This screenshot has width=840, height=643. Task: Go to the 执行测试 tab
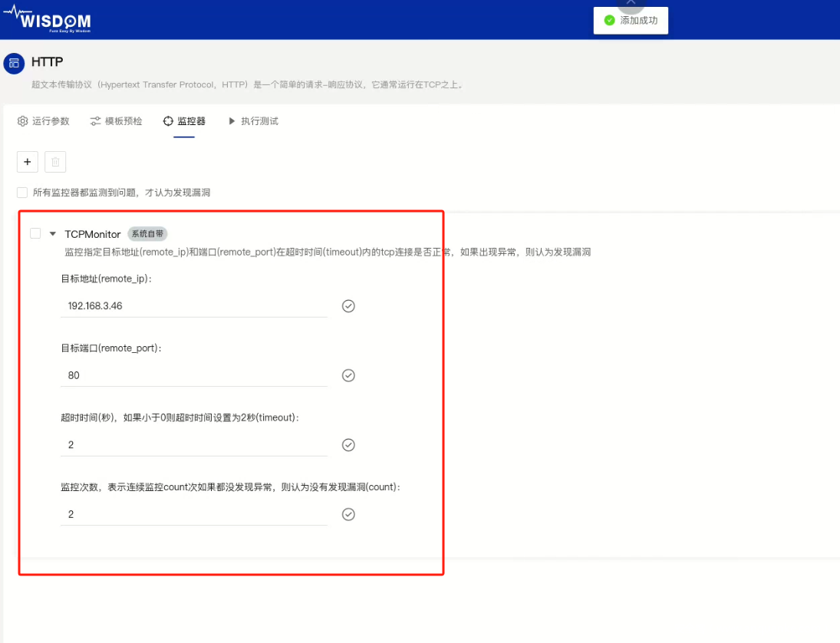(x=253, y=121)
